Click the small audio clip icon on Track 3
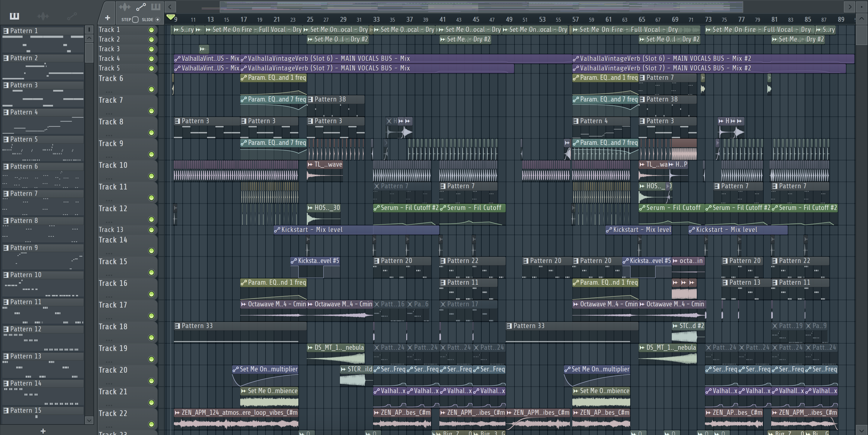 tap(202, 49)
